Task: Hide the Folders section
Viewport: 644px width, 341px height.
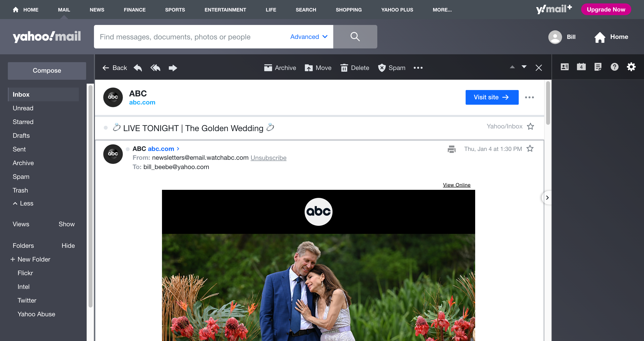Action: click(68, 246)
